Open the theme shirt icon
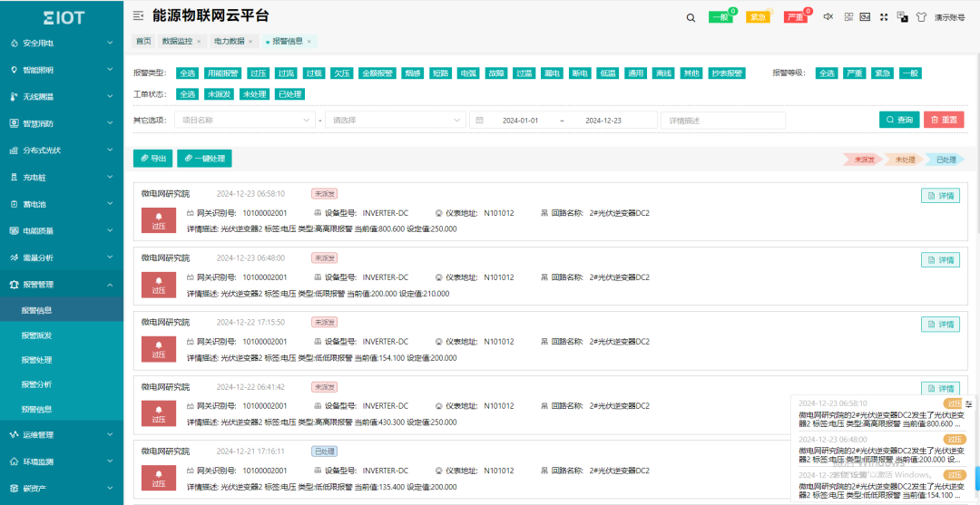 [921, 17]
